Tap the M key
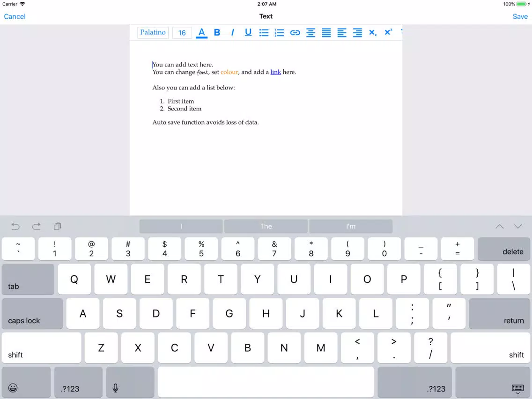The image size is (532, 399). coord(321,348)
